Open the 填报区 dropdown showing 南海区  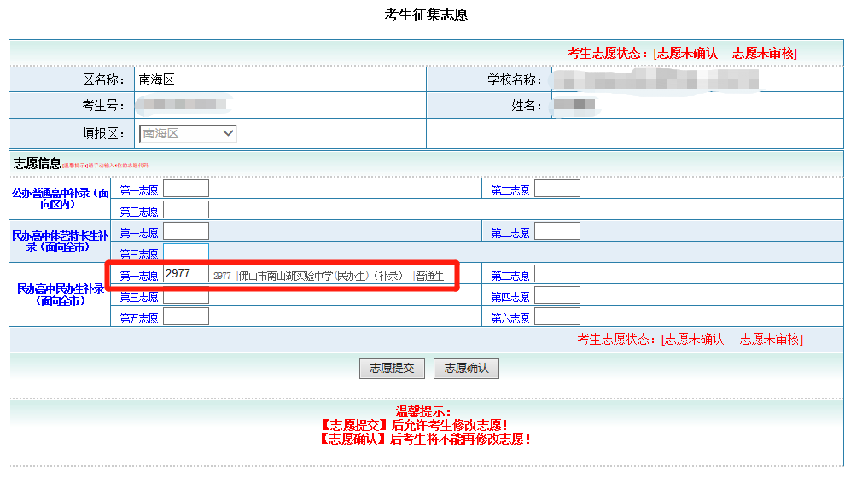[x=187, y=134]
